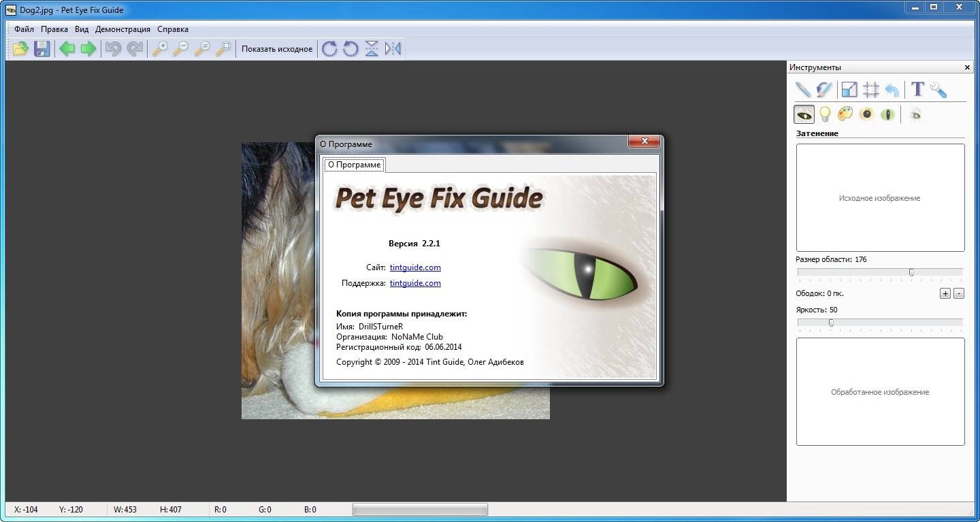Choose the resize image tool
This screenshot has width=980, height=522.
click(x=849, y=89)
